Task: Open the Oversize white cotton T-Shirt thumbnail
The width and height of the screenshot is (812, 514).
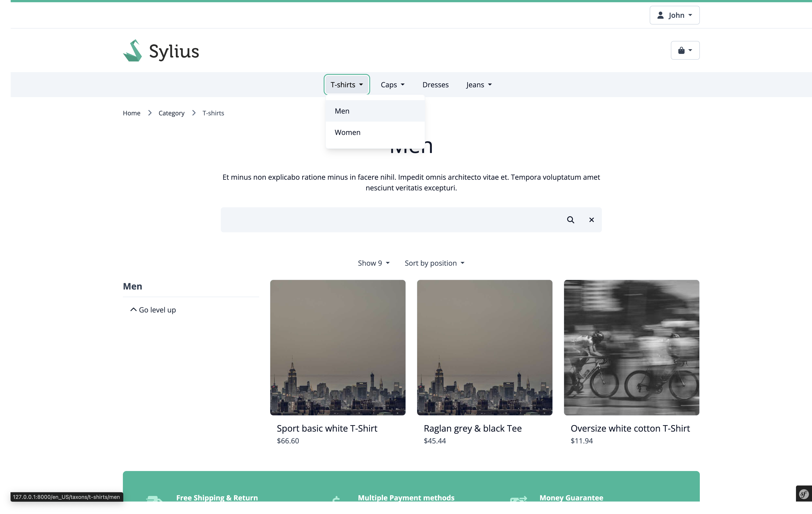Action: click(x=631, y=347)
